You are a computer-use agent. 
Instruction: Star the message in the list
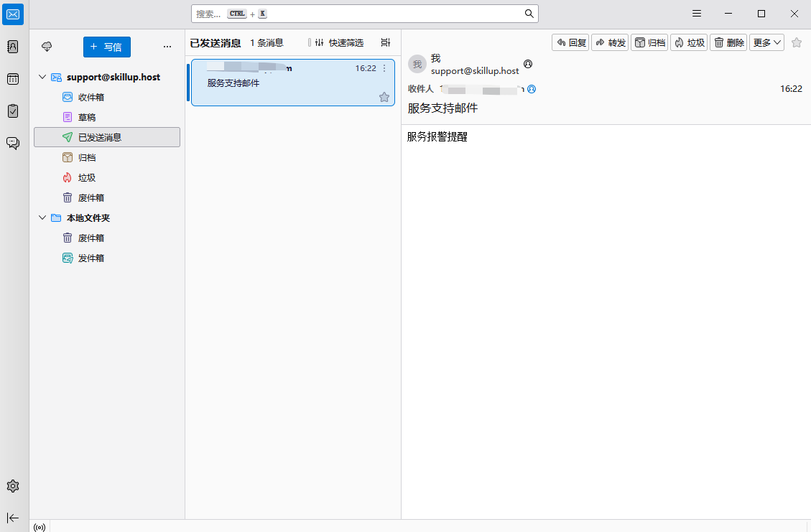[384, 97]
